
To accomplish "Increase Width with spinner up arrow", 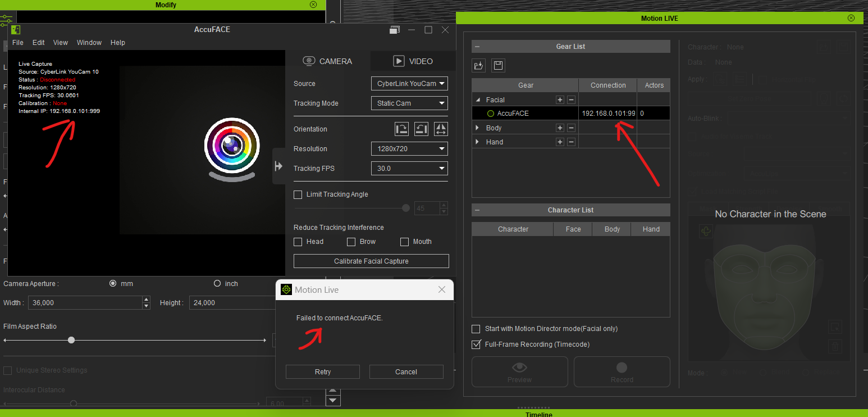I will pos(147,300).
